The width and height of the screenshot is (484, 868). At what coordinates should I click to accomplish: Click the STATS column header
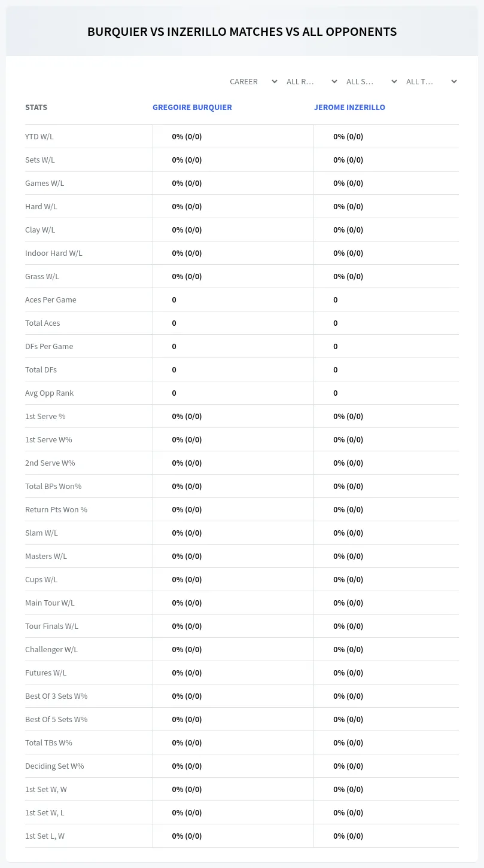pos(36,108)
